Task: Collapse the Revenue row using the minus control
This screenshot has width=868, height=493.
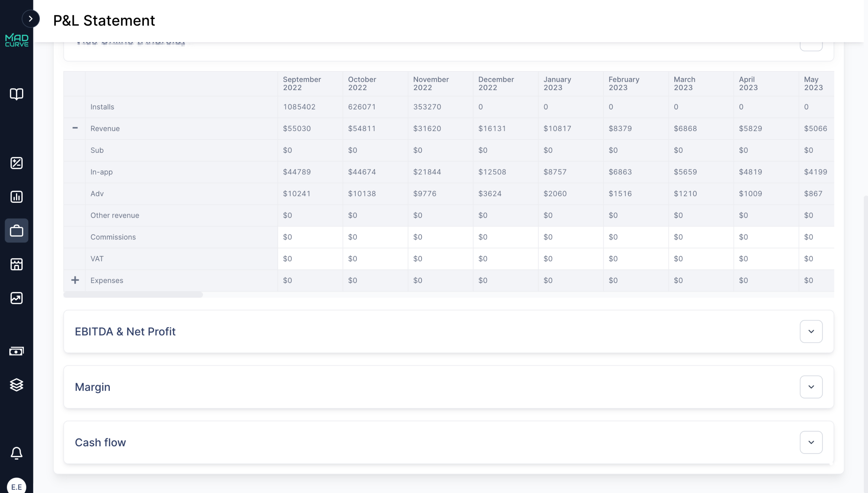Action: click(75, 128)
